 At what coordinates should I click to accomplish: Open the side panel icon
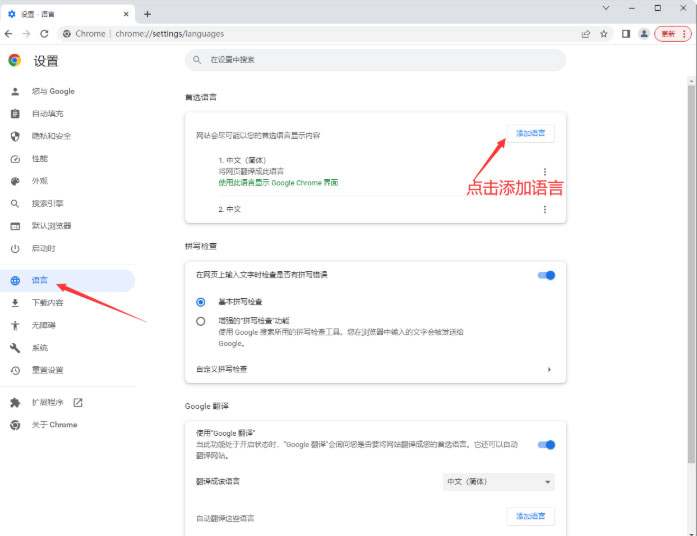(626, 34)
